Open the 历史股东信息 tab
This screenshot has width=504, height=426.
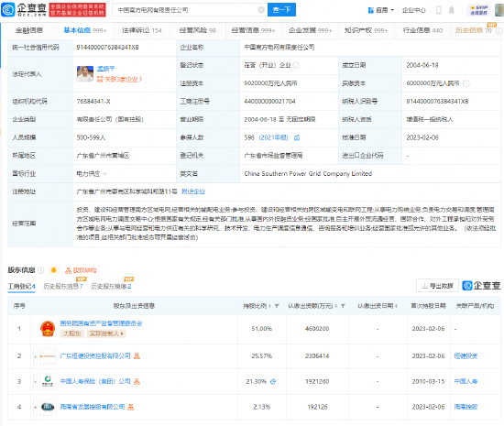(x=63, y=286)
